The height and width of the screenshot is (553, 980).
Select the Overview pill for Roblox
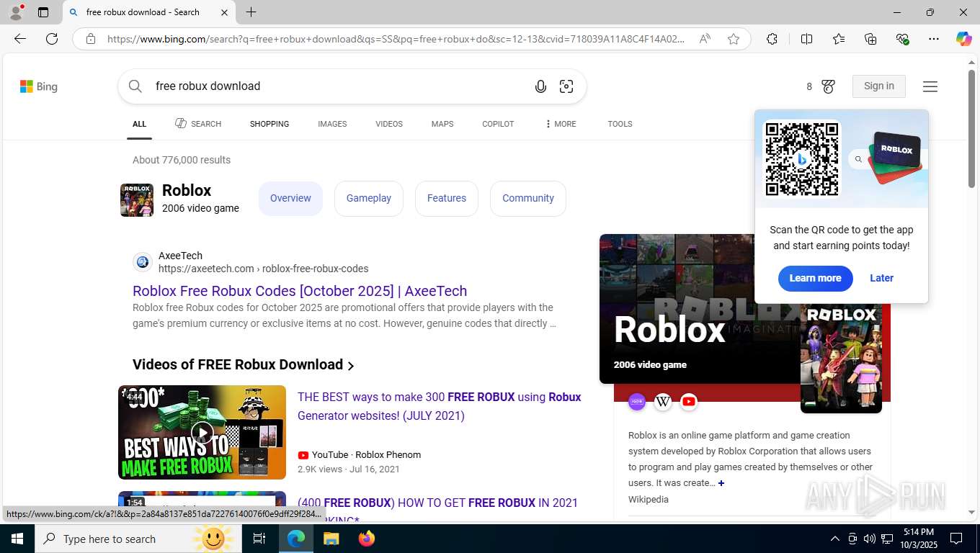pos(290,198)
